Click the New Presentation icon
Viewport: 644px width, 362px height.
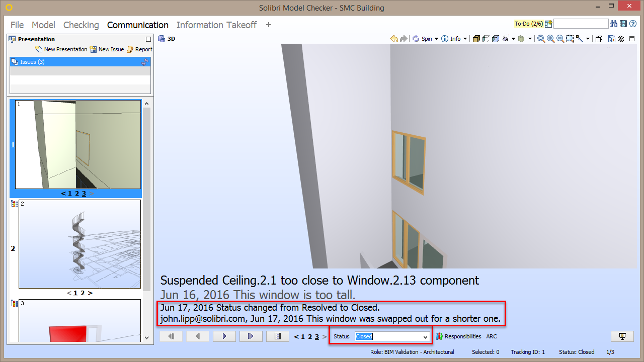click(61, 49)
